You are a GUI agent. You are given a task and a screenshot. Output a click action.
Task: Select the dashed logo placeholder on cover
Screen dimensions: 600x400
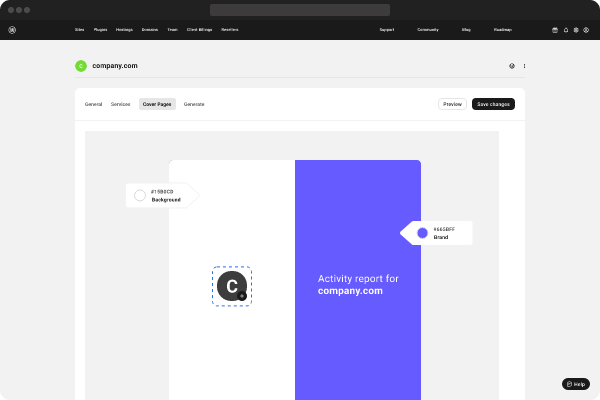(x=231, y=286)
